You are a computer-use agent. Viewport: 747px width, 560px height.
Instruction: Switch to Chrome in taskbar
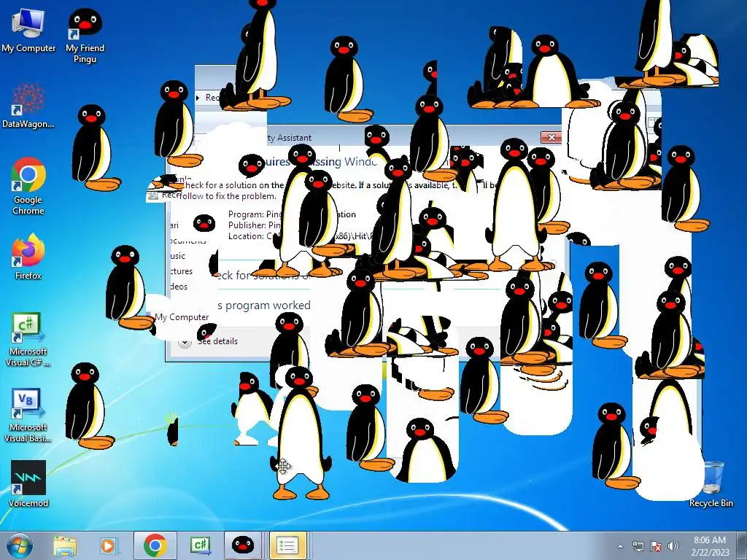(x=155, y=545)
